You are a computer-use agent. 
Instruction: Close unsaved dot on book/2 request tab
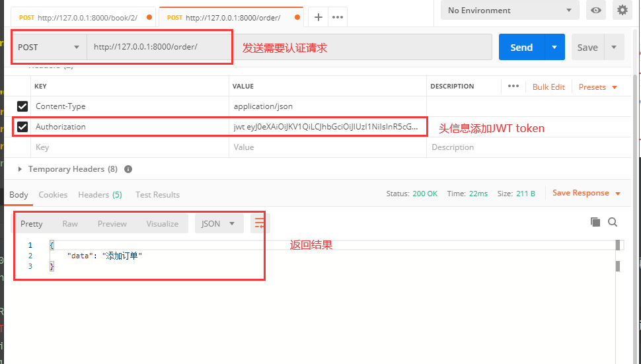[x=149, y=17]
